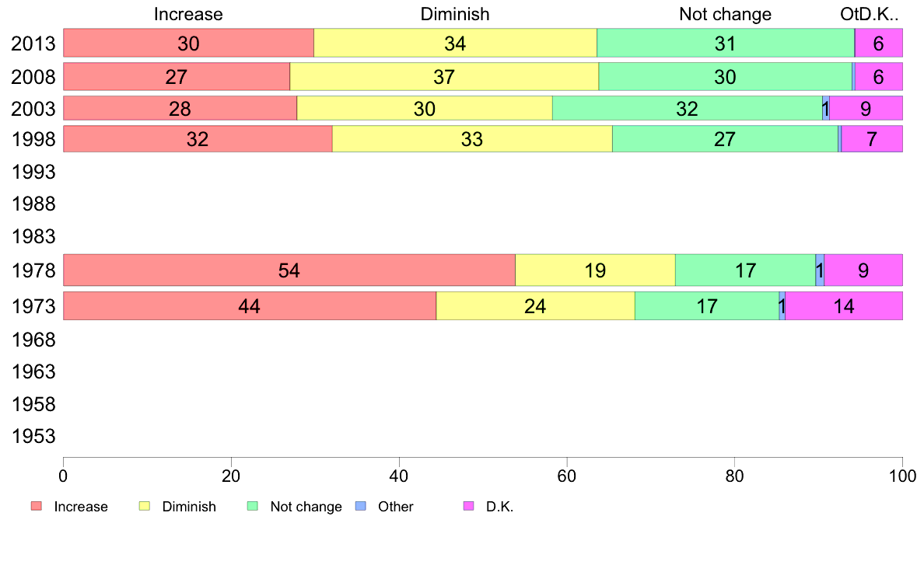
Task: Click the 2003 Not change segment showing 32
Action: (x=688, y=108)
